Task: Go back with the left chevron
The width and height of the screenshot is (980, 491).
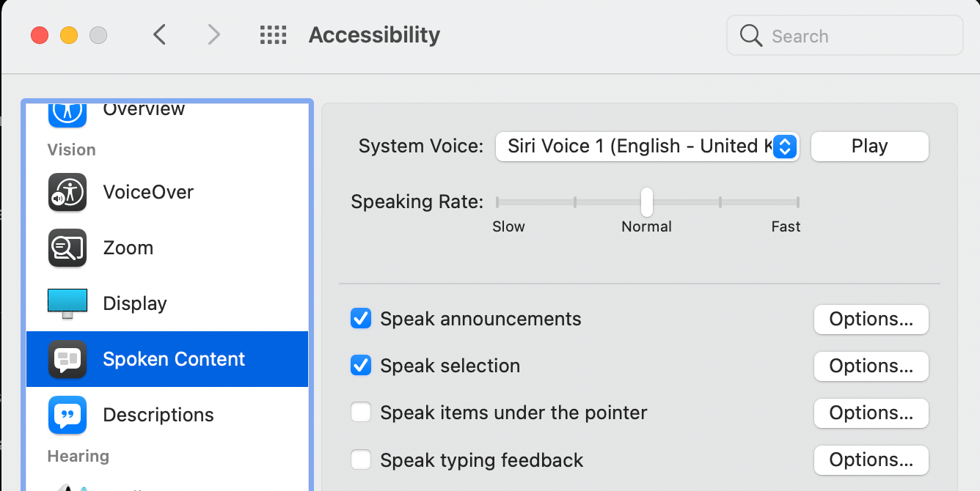Action: (160, 34)
